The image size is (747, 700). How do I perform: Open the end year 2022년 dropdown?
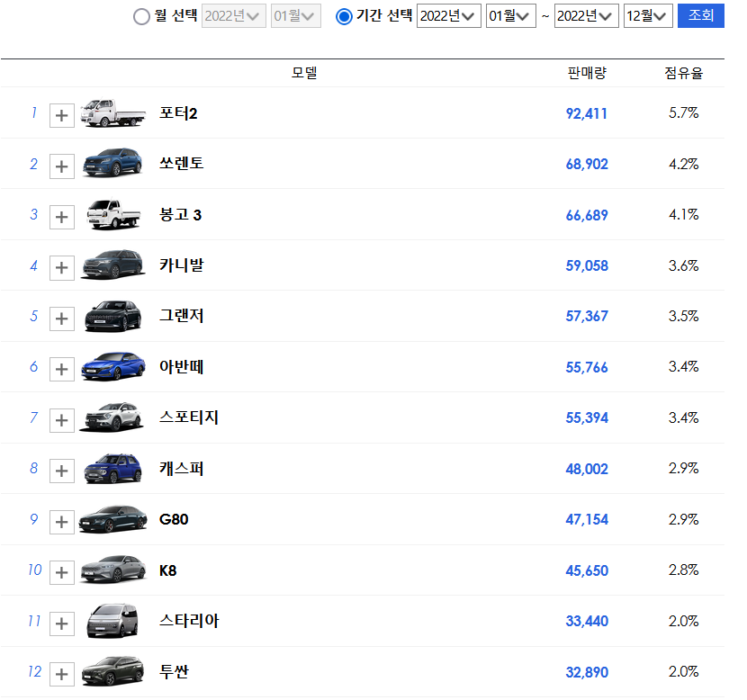point(586,15)
